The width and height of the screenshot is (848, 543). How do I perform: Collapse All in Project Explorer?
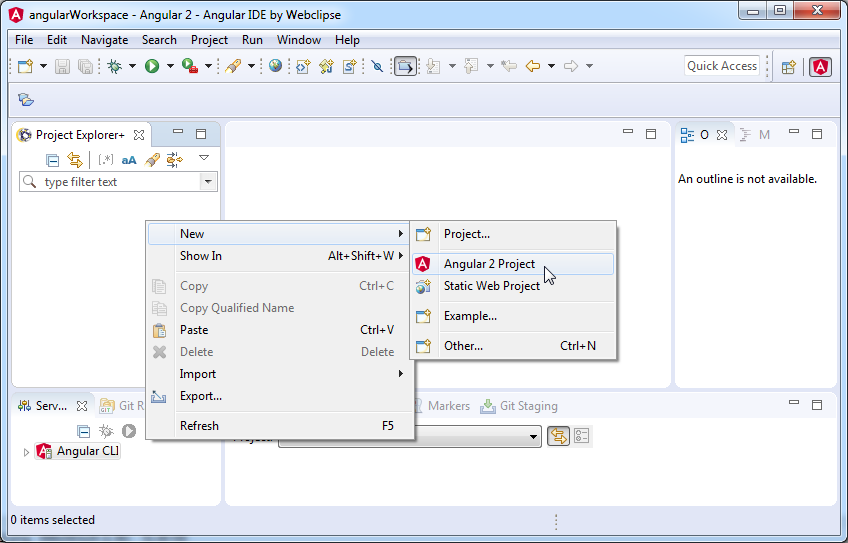point(52,160)
